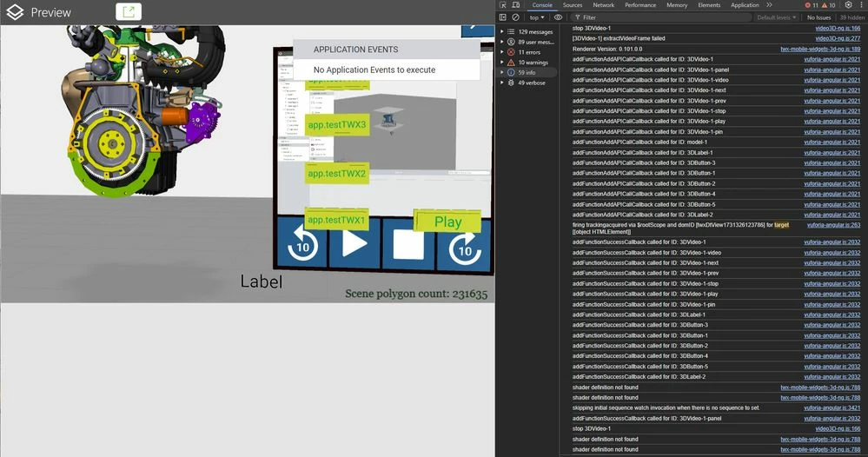Open the video3D-ng.js:277 source link
This screenshot has width=868, height=457.
[838, 39]
